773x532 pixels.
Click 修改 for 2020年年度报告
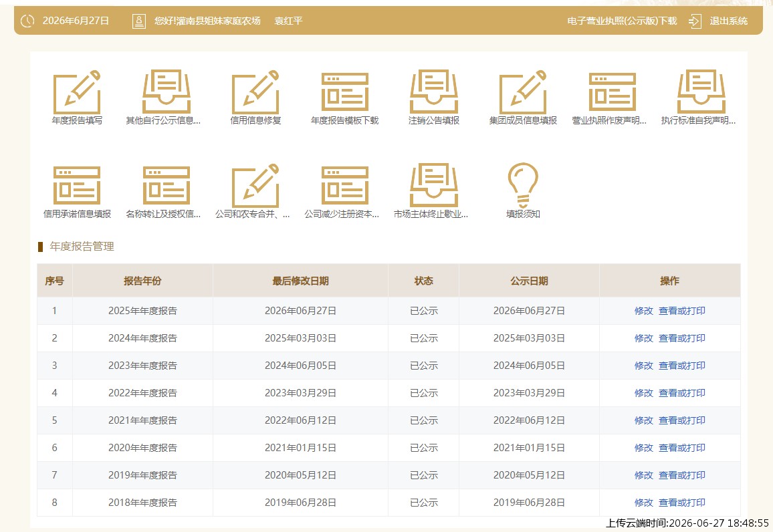pyautogui.click(x=643, y=448)
